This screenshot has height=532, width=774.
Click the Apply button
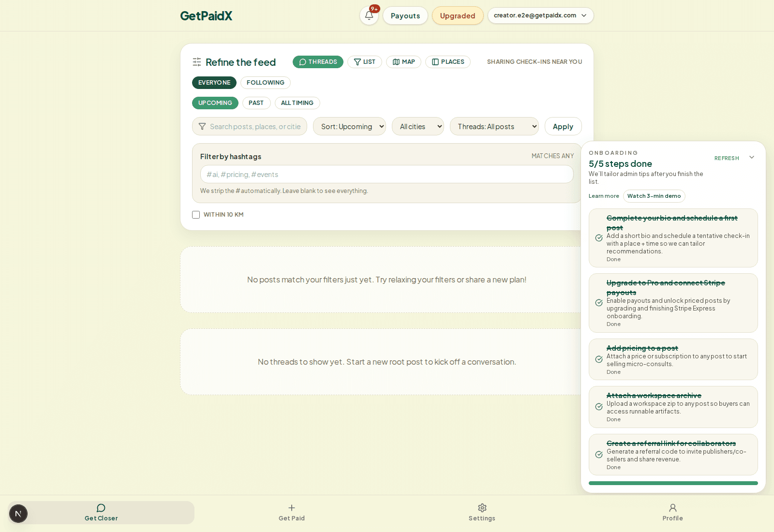tap(563, 126)
